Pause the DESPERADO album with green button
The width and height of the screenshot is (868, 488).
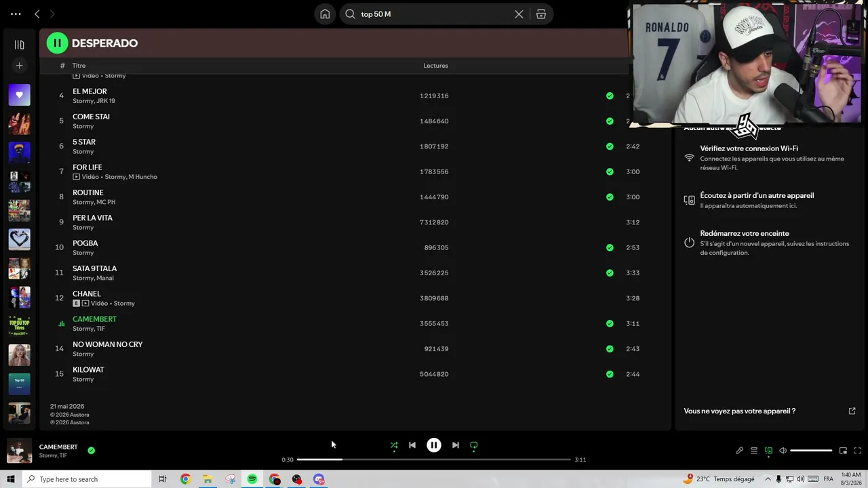tap(57, 43)
